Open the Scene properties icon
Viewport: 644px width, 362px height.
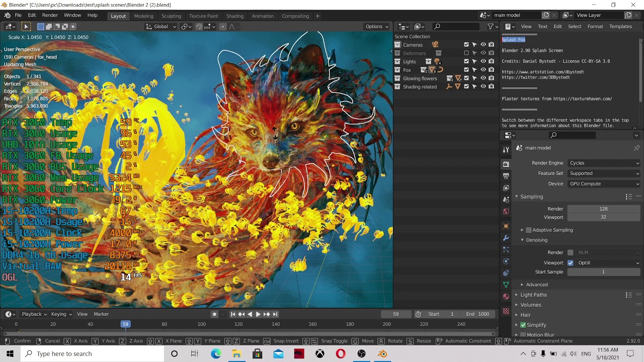pyautogui.click(x=506, y=200)
